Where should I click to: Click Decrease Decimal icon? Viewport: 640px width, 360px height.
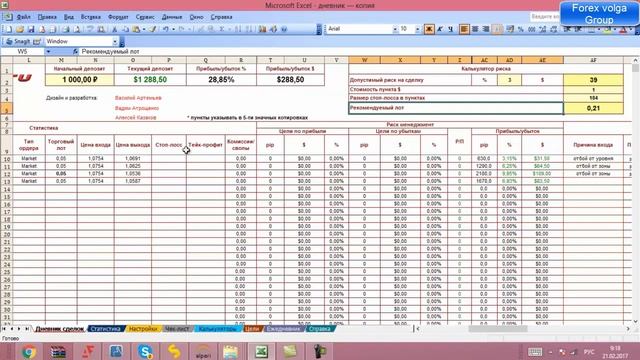click(553, 29)
